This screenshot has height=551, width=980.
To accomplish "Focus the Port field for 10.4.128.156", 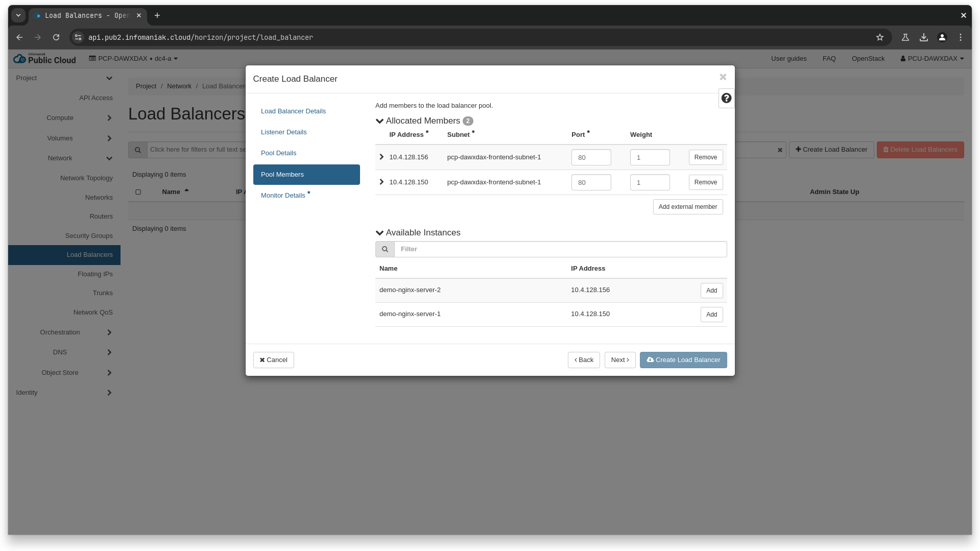I will 591,157.
